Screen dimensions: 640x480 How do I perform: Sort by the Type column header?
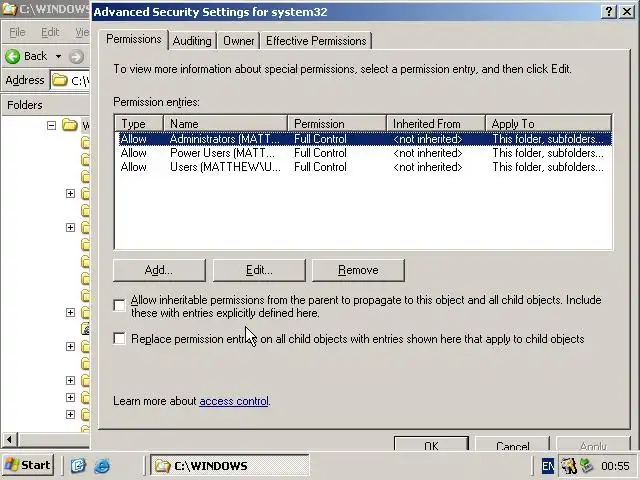139,124
